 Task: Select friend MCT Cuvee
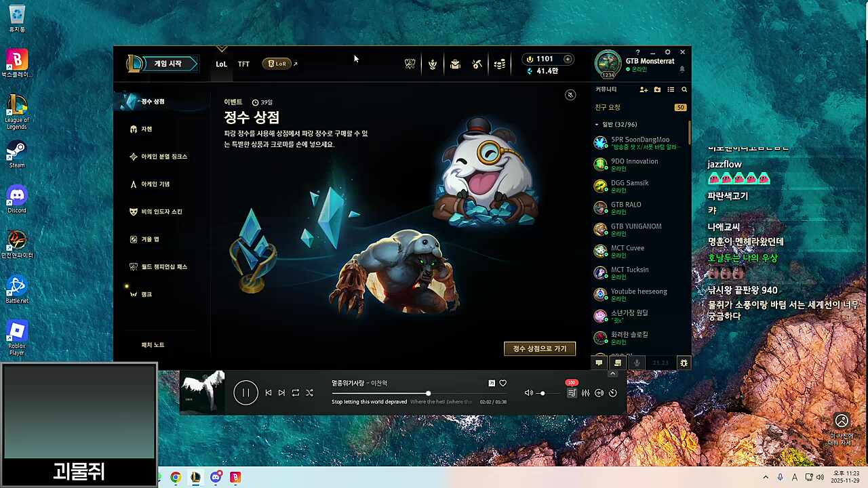tap(641, 251)
